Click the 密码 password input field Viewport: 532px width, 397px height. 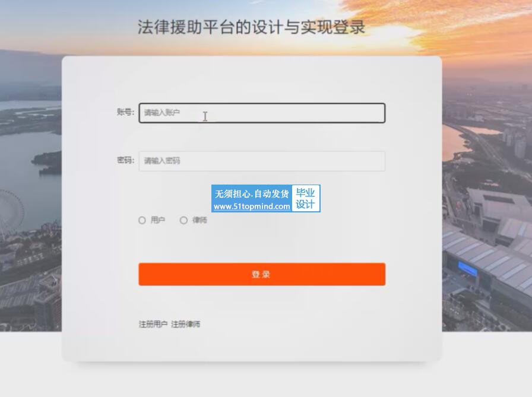(262, 161)
